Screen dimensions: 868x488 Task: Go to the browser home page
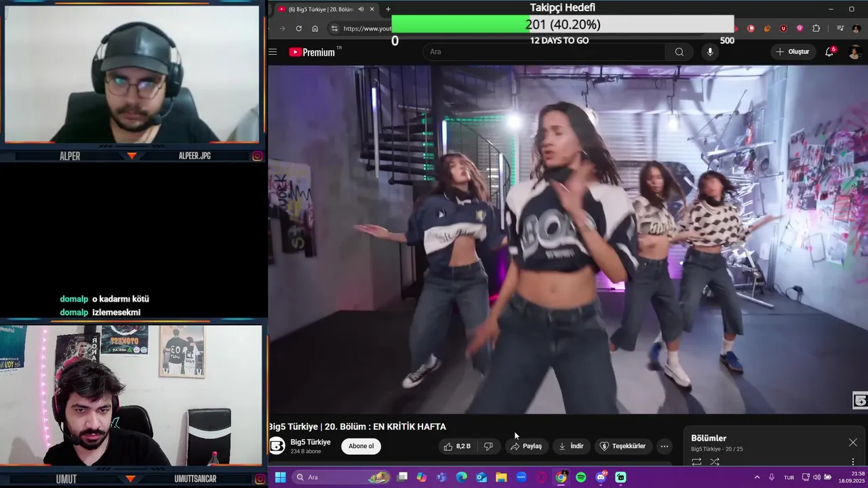pos(315,28)
